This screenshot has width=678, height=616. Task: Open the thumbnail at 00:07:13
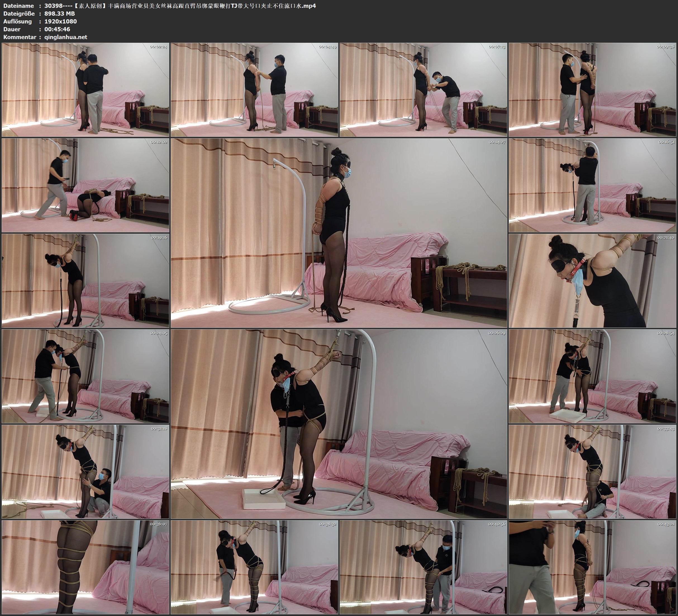423,90
